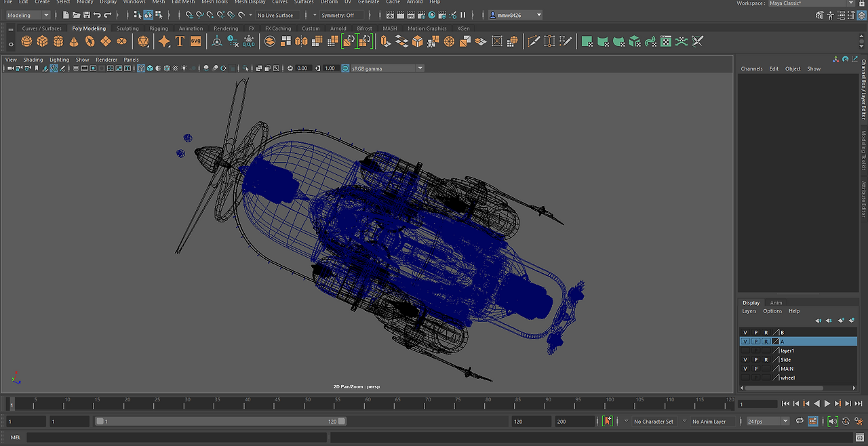The width and height of the screenshot is (868, 446).
Task: Select the Polygon Text tool on the shelf
Action: (x=178, y=41)
